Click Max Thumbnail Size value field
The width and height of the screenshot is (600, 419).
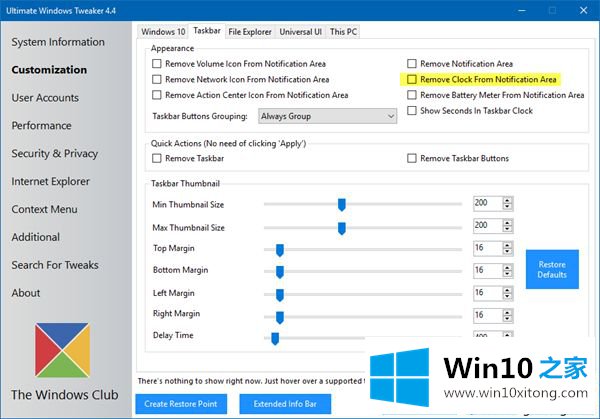pyautogui.click(x=487, y=226)
